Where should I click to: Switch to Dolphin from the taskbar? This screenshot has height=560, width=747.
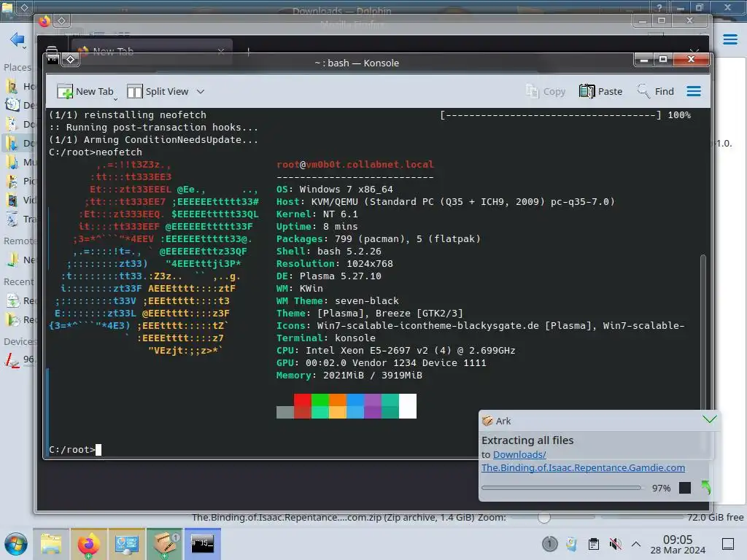click(x=51, y=544)
